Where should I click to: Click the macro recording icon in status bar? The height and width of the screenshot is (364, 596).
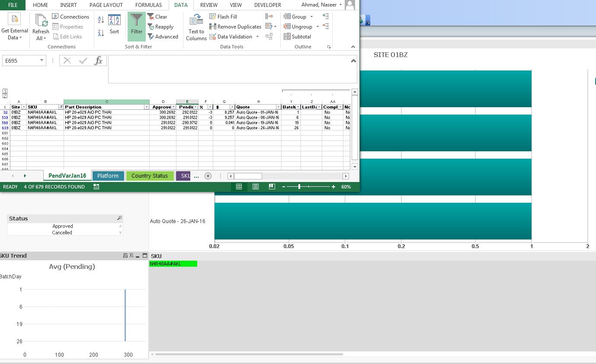tap(96, 187)
